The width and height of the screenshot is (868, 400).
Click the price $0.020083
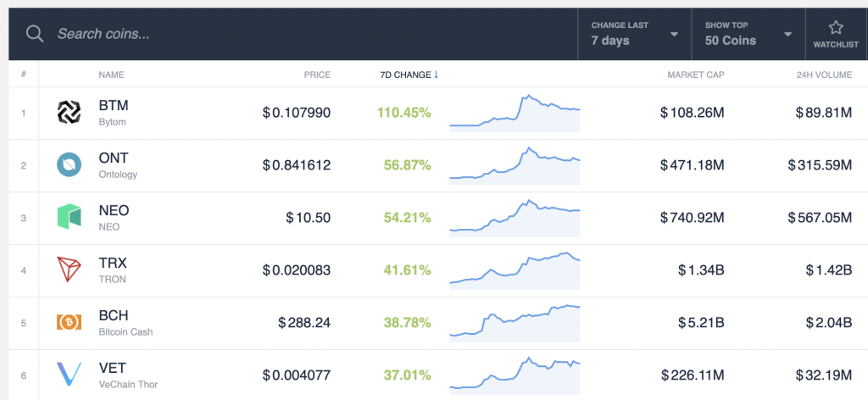(297, 270)
